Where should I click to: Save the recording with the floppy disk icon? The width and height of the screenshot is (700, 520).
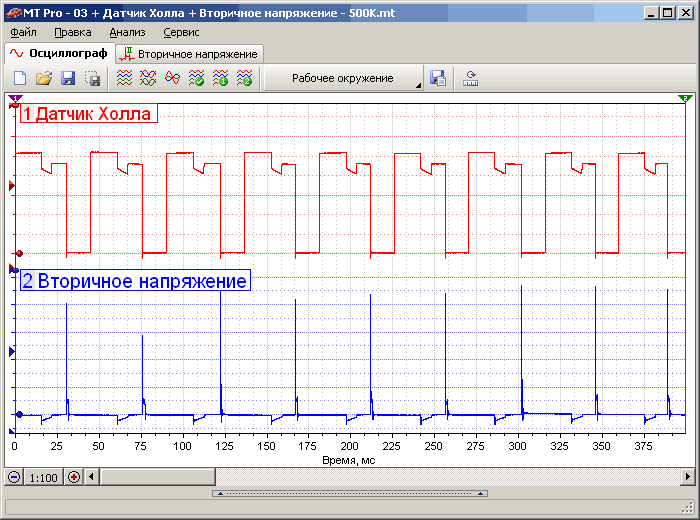[x=68, y=78]
